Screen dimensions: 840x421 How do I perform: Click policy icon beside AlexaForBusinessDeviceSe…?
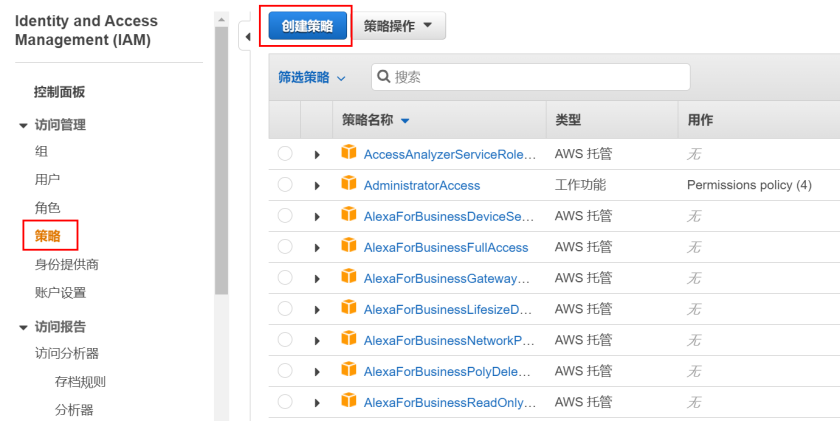349,214
